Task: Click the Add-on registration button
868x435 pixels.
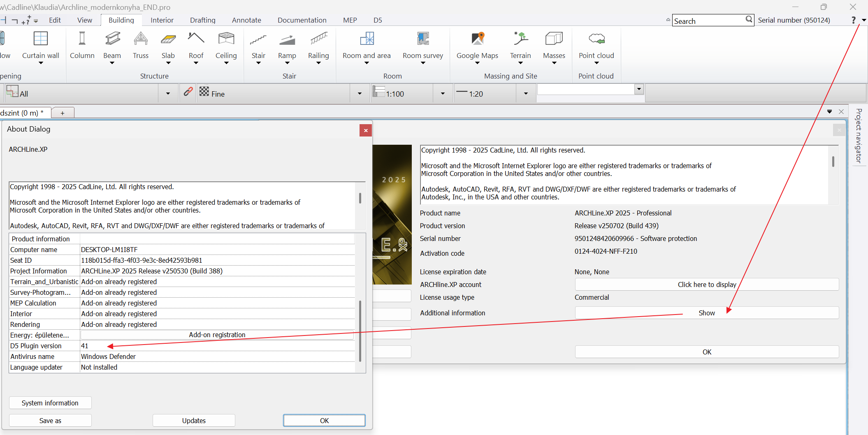Action: point(217,335)
